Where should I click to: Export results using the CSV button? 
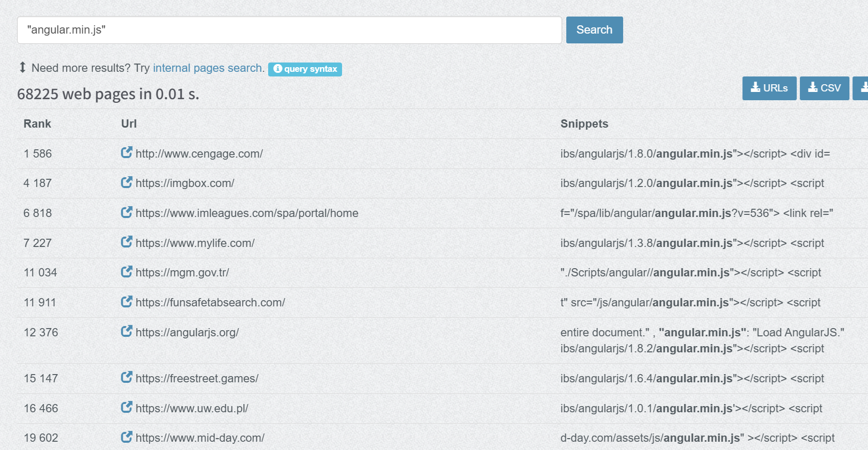[824, 88]
